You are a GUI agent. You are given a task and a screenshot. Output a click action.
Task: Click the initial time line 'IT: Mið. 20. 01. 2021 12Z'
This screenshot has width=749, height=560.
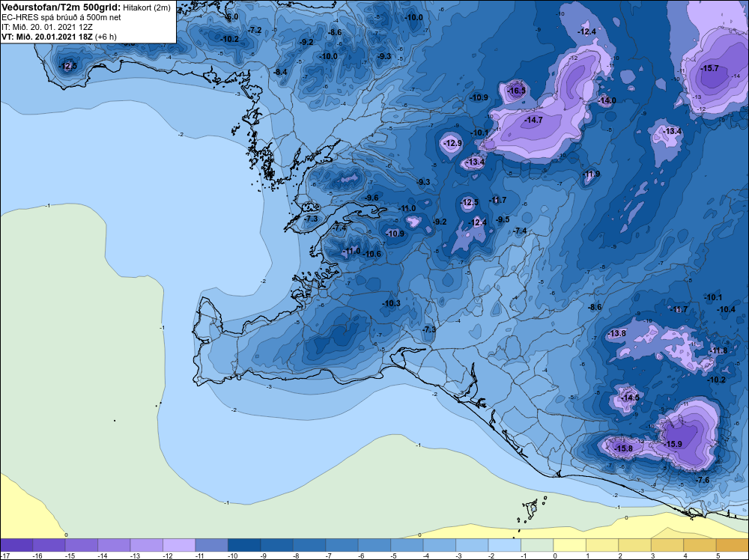click(x=46, y=27)
